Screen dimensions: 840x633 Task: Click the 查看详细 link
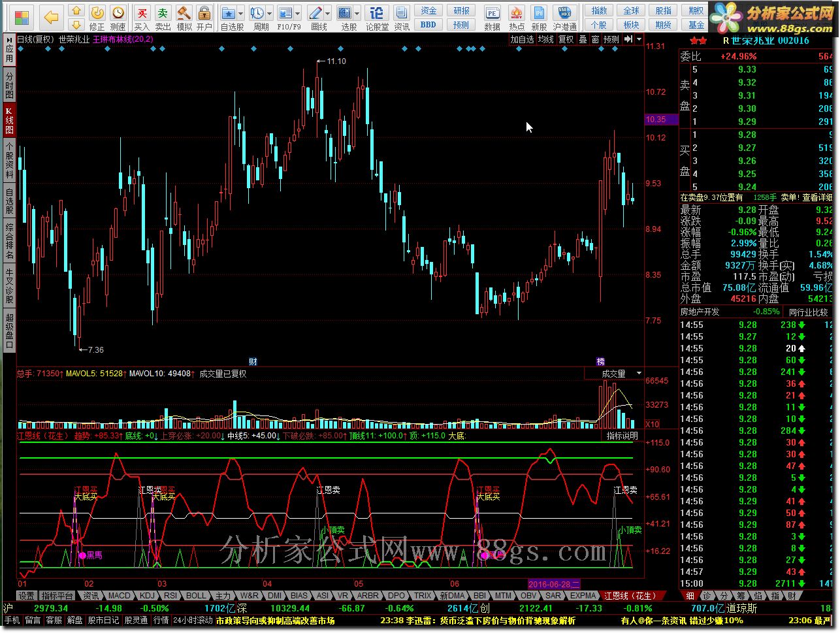(817, 197)
